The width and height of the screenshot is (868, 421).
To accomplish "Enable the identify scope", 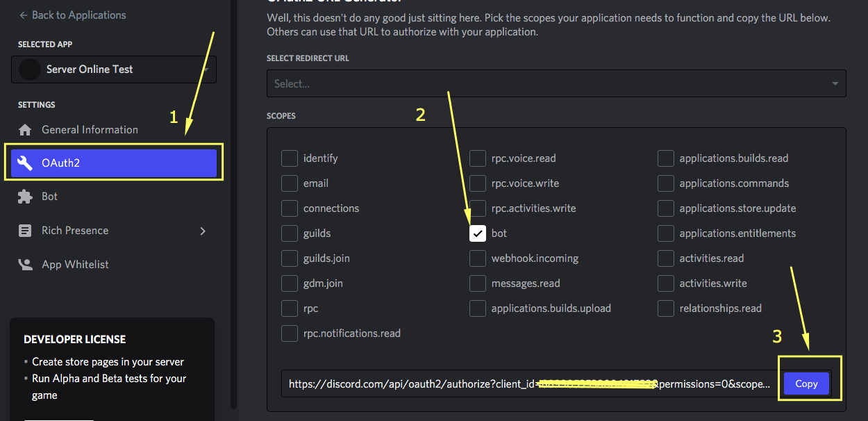I will (x=290, y=158).
